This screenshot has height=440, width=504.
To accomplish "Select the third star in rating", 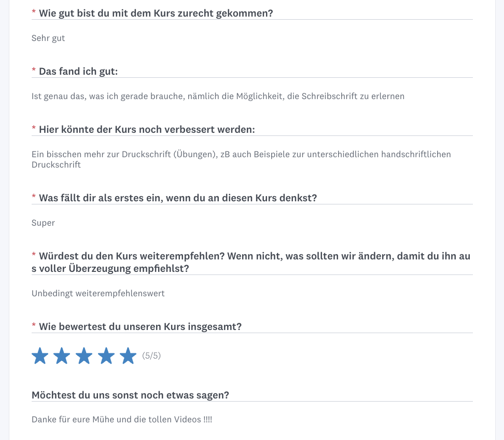I will pos(84,356).
